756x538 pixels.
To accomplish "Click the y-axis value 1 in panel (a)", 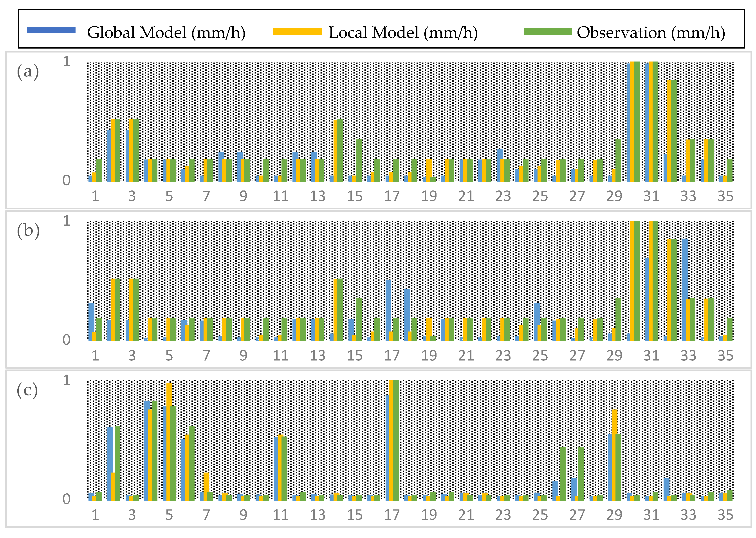I will pos(67,62).
